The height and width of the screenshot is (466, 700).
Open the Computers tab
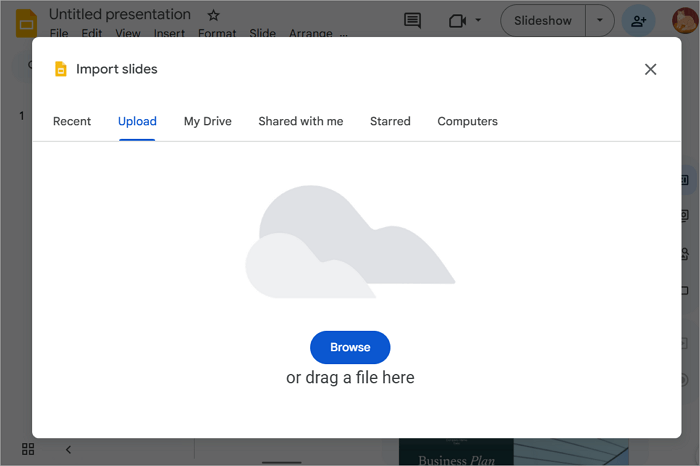467,121
